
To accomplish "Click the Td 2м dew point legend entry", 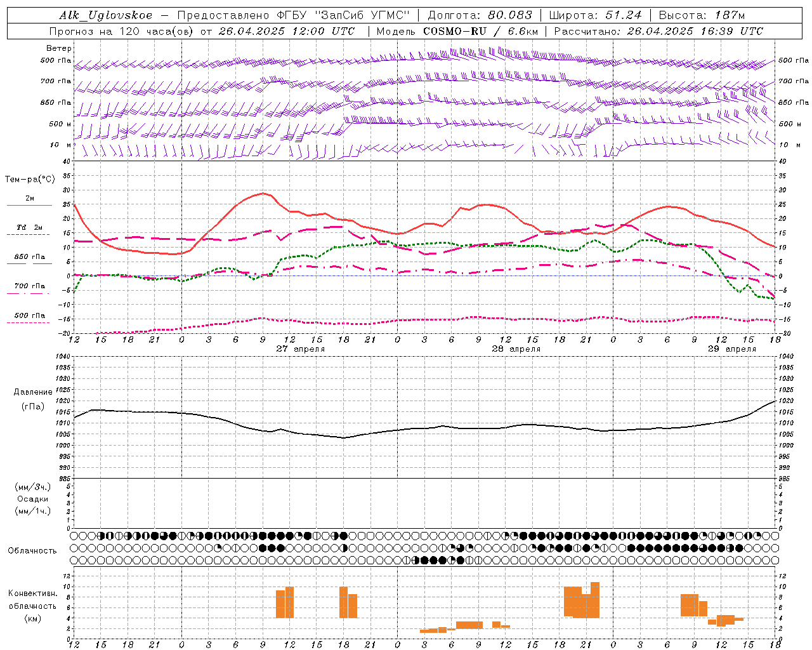I will click(30, 227).
